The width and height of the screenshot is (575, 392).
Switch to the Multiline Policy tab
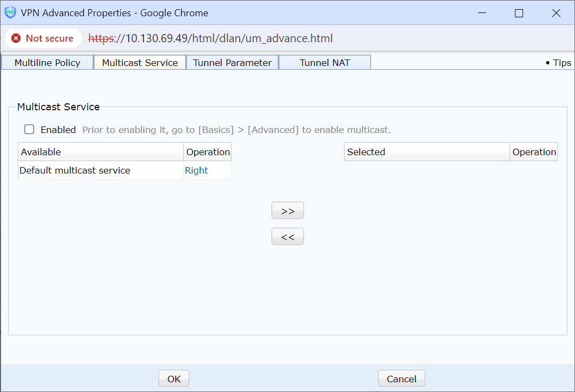point(47,63)
